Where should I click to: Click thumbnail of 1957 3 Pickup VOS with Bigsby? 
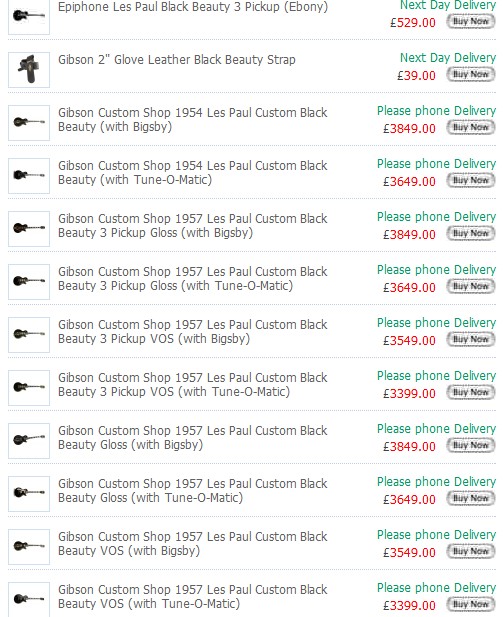pos(29,334)
